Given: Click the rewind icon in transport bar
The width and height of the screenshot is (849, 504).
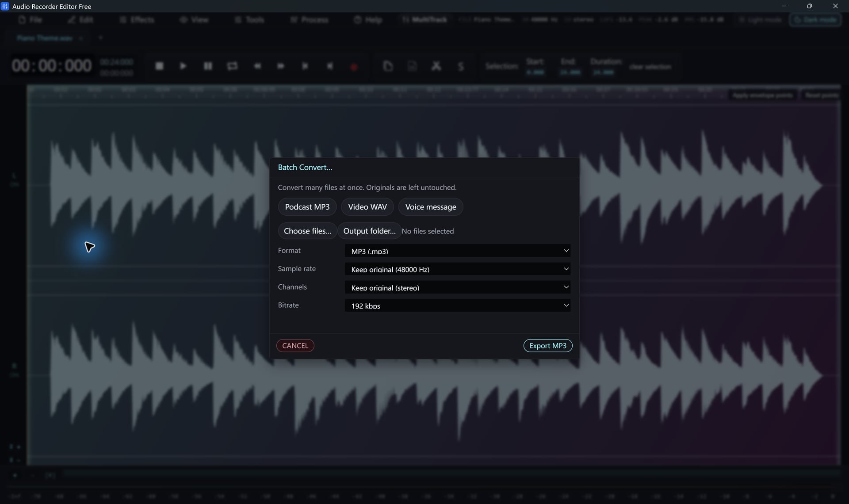Looking at the screenshot, I should tap(257, 66).
